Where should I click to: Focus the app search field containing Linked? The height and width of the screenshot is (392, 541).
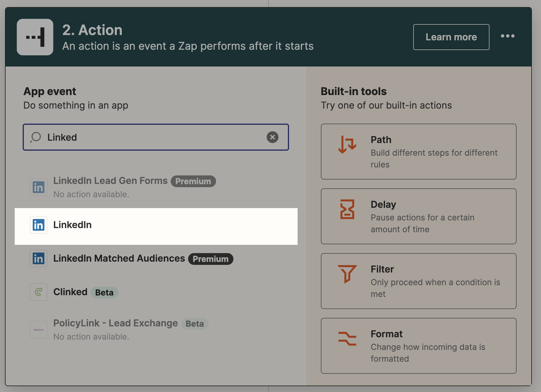156,137
